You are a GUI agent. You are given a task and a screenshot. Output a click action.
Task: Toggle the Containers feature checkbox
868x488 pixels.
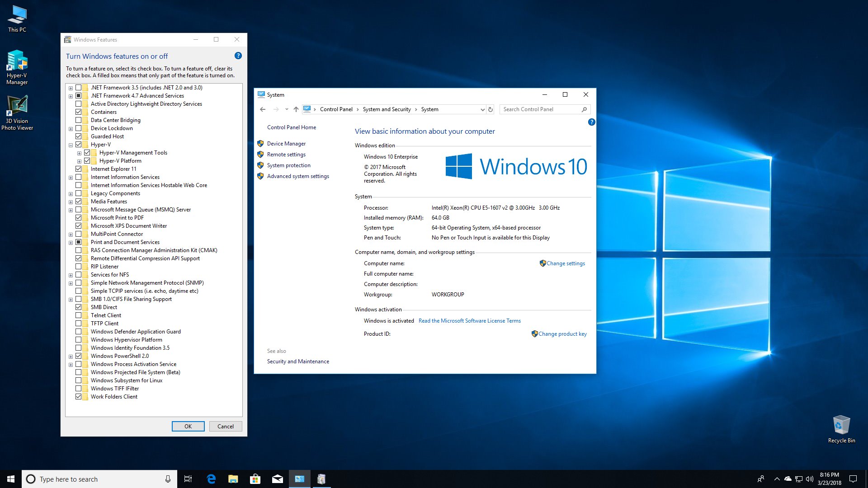78,112
